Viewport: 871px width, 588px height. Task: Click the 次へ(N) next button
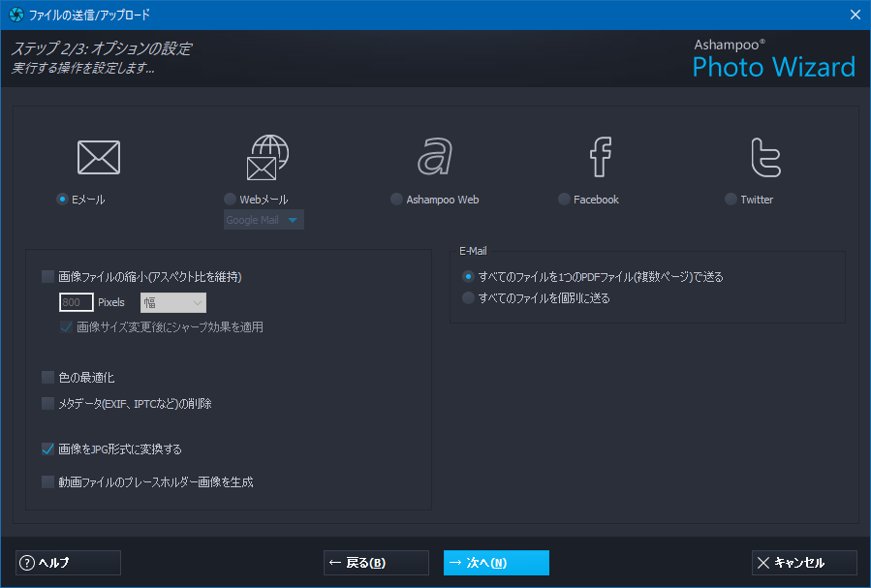click(x=496, y=563)
